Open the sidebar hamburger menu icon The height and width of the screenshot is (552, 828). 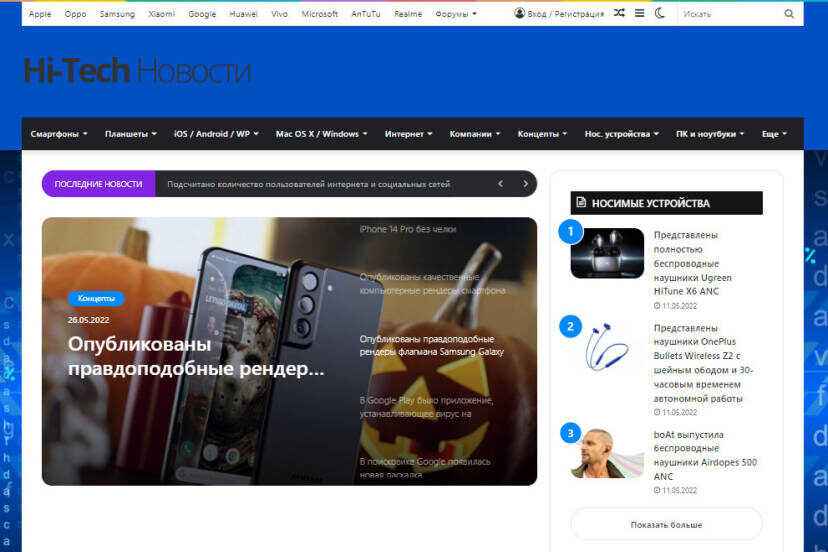[x=639, y=13]
